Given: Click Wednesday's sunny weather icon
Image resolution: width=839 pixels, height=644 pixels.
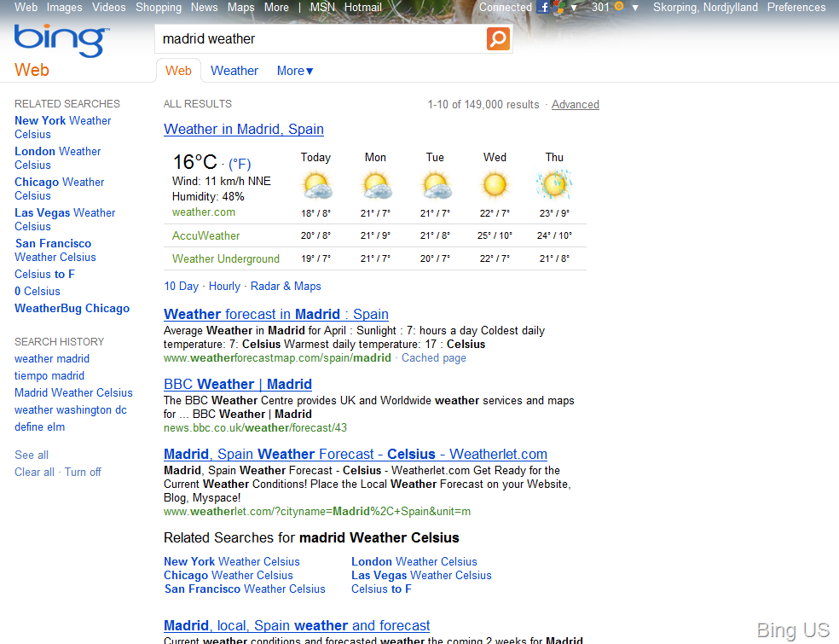Looking at the screenshot, I should 495,185.
